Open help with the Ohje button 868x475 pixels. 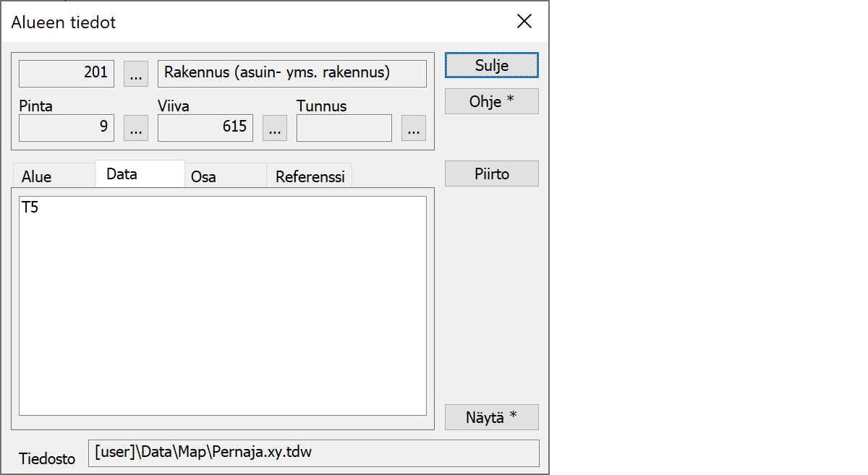(491, 101)
